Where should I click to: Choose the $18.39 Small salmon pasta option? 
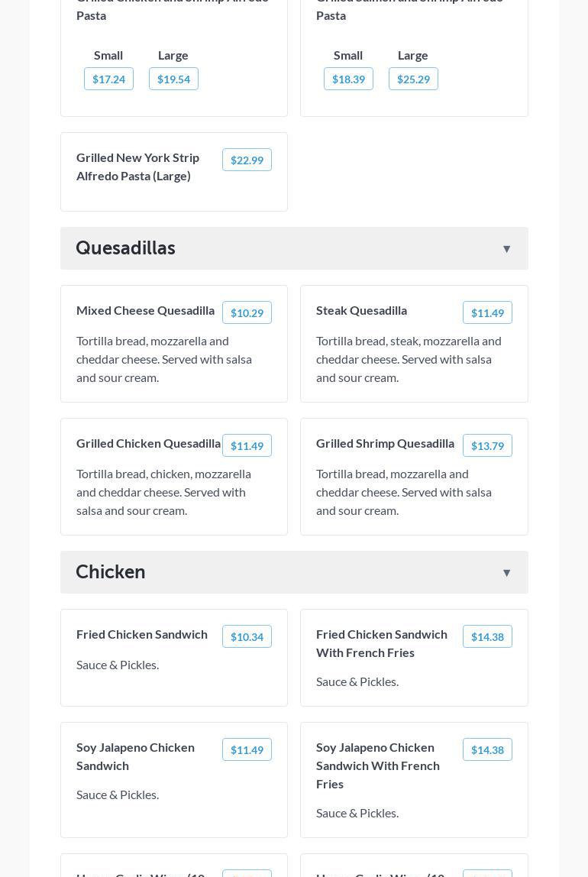[x=348, y=79]
